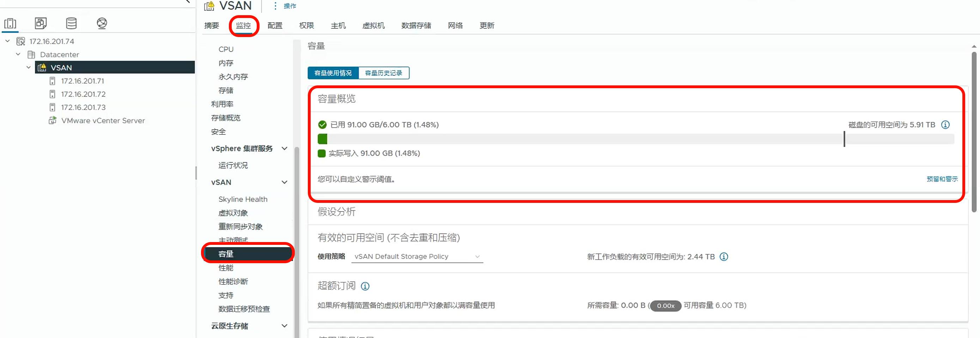Viewport: 980px width, 338px height.
Task: Collapse the VSAN cluster tree node
Action: pos(29,67)
